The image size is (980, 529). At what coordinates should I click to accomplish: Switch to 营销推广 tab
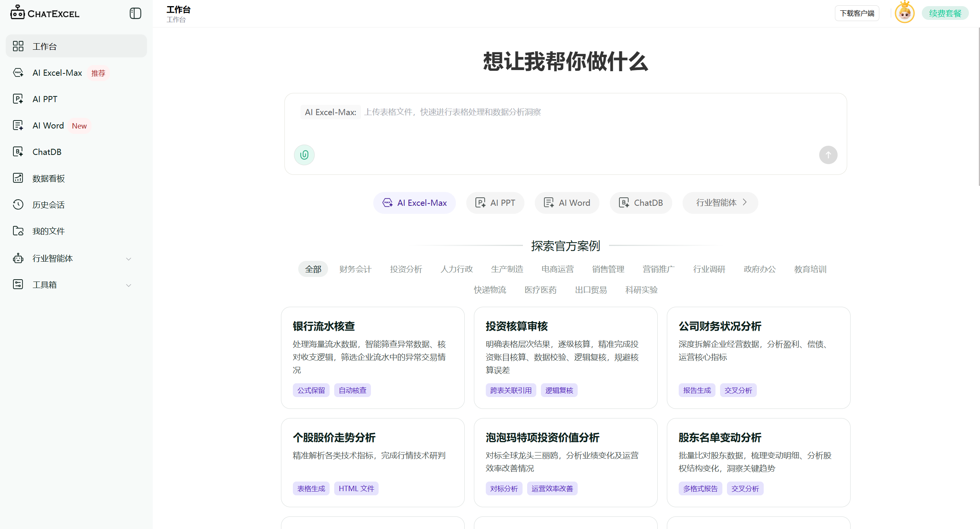coord(658,269)
